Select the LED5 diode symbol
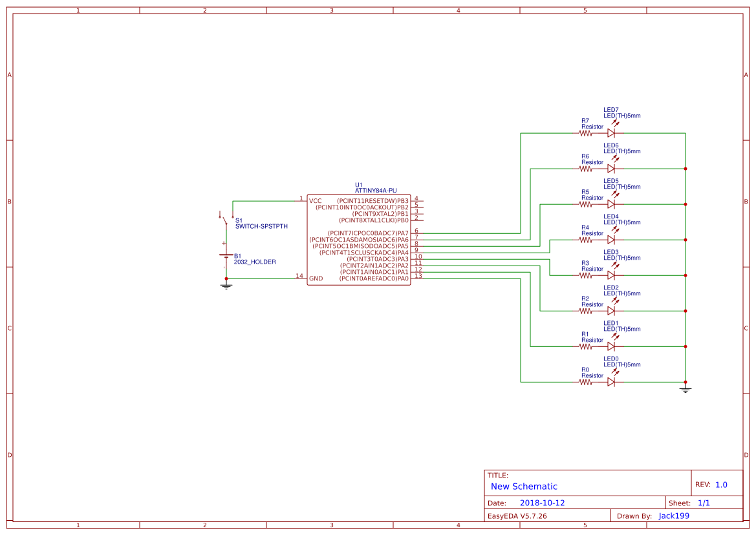 611,204
